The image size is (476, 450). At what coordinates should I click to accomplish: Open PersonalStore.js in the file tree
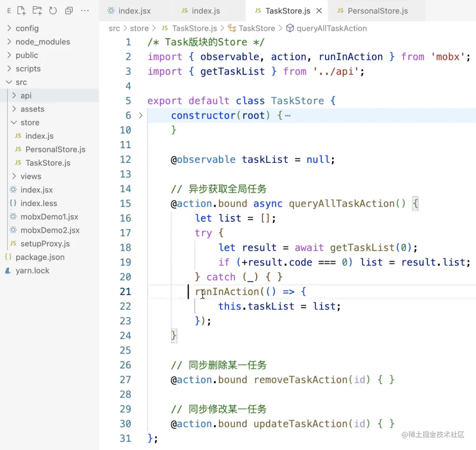coord(49,149)
